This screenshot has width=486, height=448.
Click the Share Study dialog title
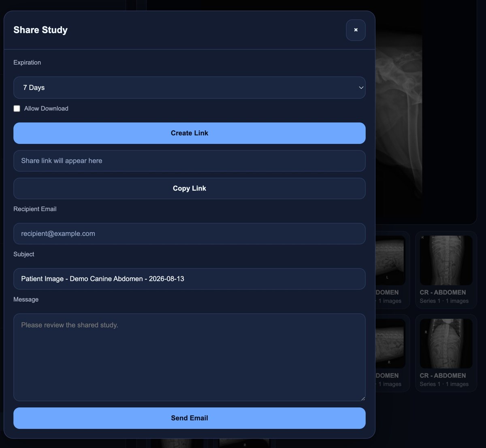(x=40, y=30)
